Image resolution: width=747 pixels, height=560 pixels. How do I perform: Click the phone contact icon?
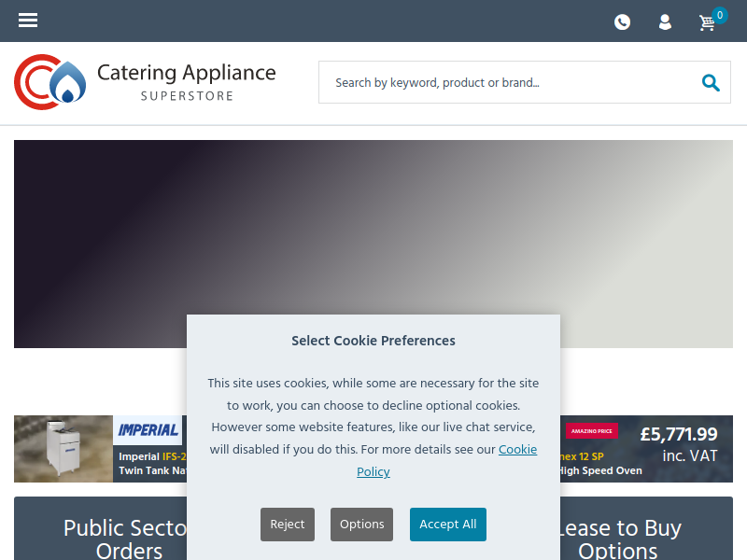click(x=622, y=21)
